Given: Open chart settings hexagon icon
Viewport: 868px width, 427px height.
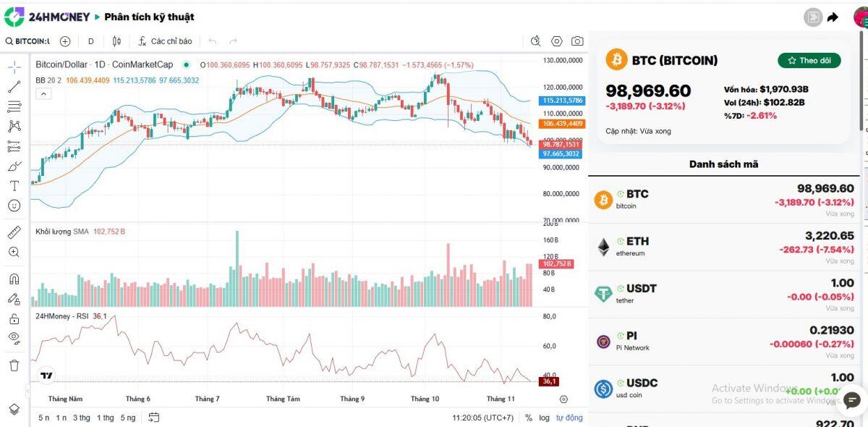Looking at the screenshot, I should (x=556, y=41).
